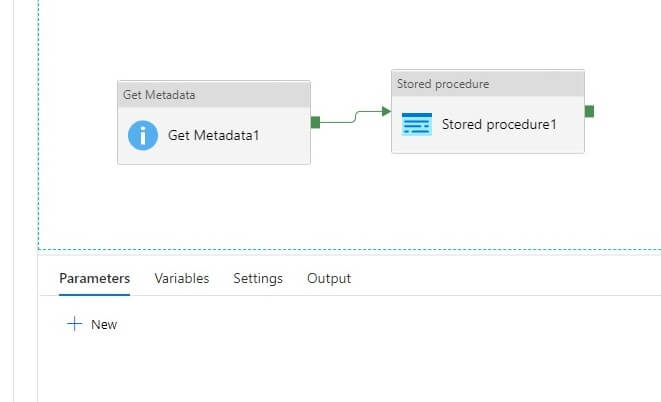Select the Get Metadata activity header

coord(213,94)
